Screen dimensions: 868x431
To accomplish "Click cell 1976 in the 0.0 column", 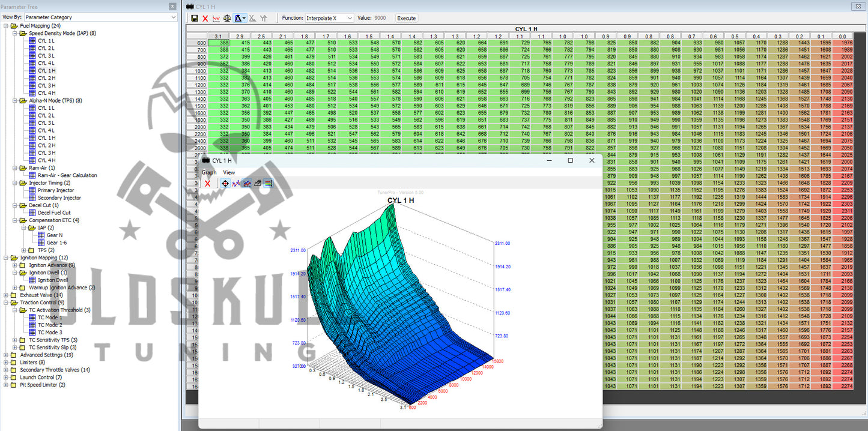I will click(843, 43).
